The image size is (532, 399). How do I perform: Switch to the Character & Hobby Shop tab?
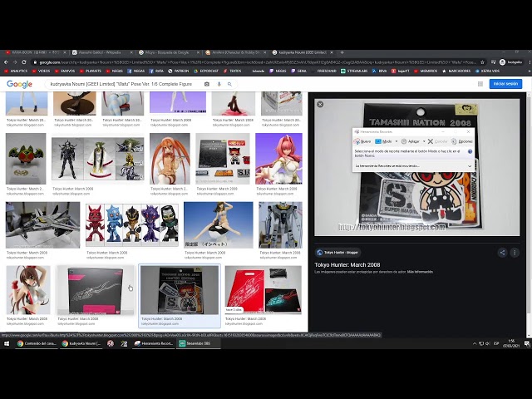235,52
